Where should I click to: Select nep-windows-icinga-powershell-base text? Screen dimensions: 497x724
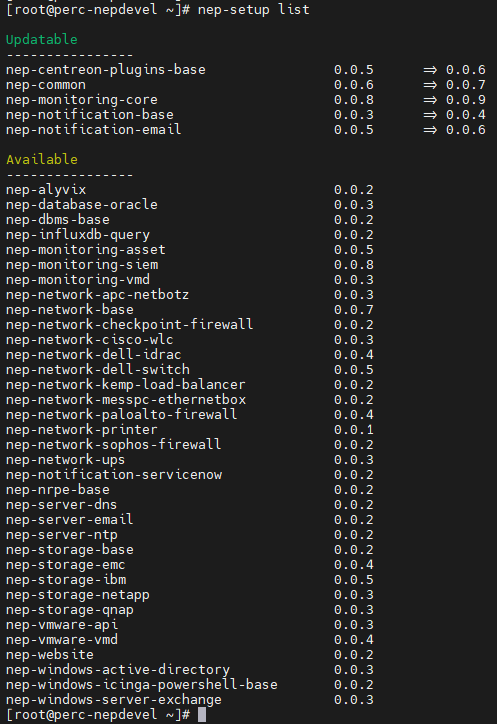tap(142, 684)
